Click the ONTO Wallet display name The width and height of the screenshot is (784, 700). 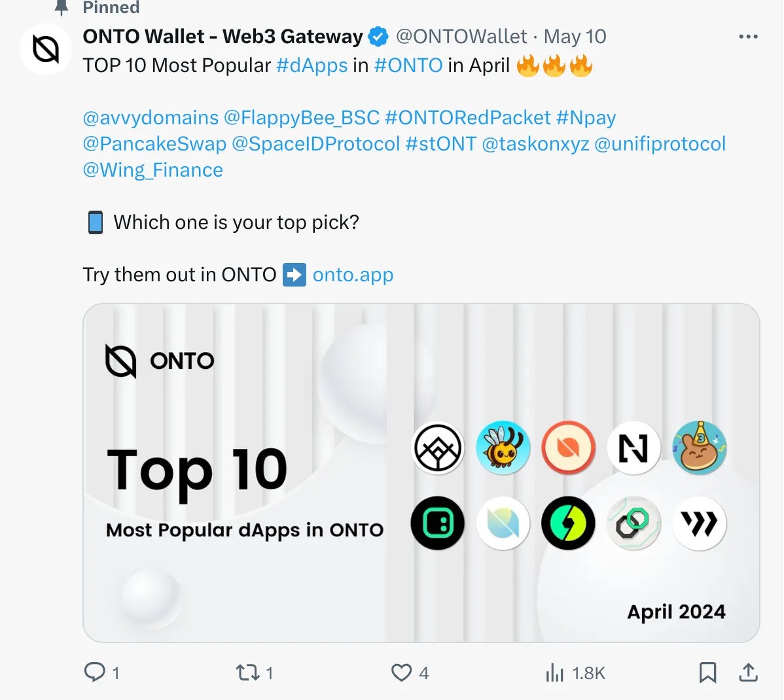click(223, 37)
